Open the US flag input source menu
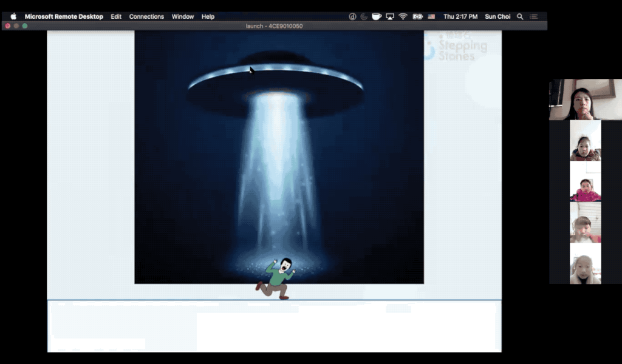This screenshot has width=622, height=364. click(x=431, y=16)
